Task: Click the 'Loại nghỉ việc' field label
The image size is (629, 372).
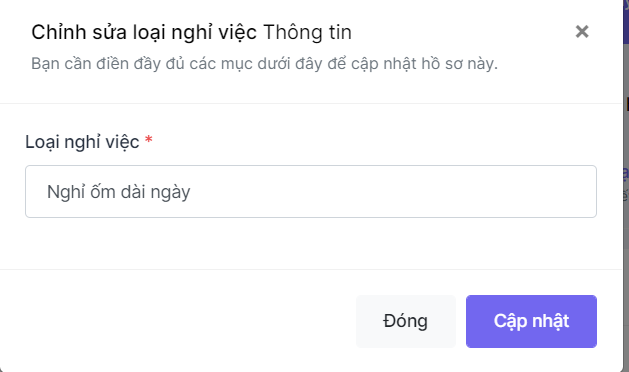Action: coord(82,142)
